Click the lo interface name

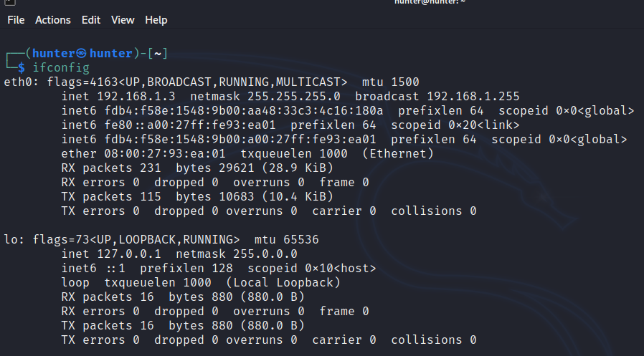(x=11, y=239)
